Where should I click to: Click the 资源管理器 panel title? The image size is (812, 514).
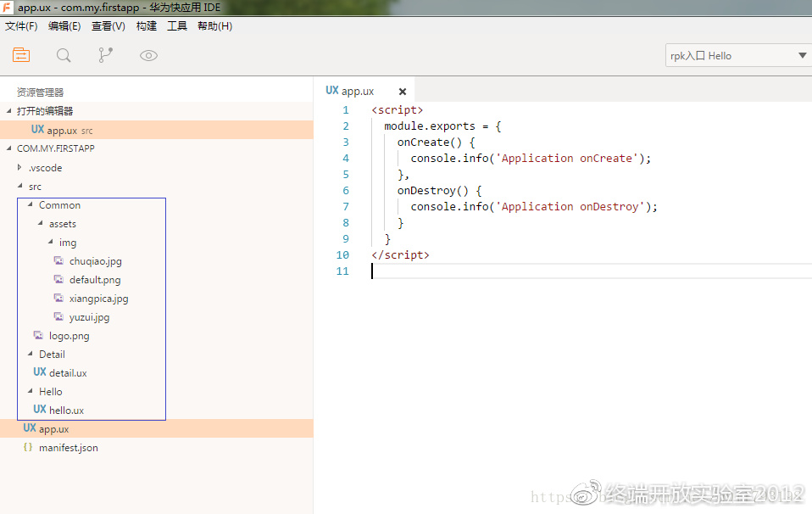click(40, 92)
